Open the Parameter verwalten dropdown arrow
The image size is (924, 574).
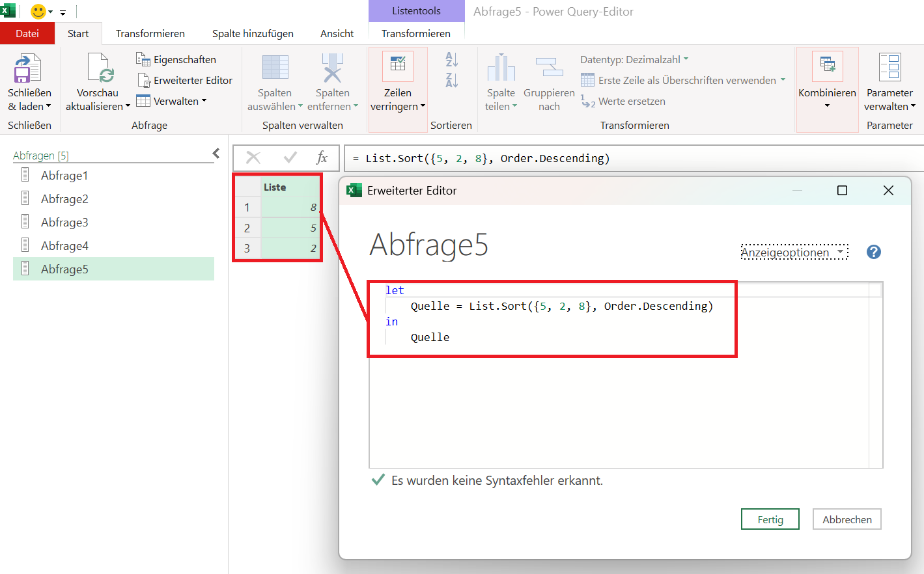tap(913, 106)
